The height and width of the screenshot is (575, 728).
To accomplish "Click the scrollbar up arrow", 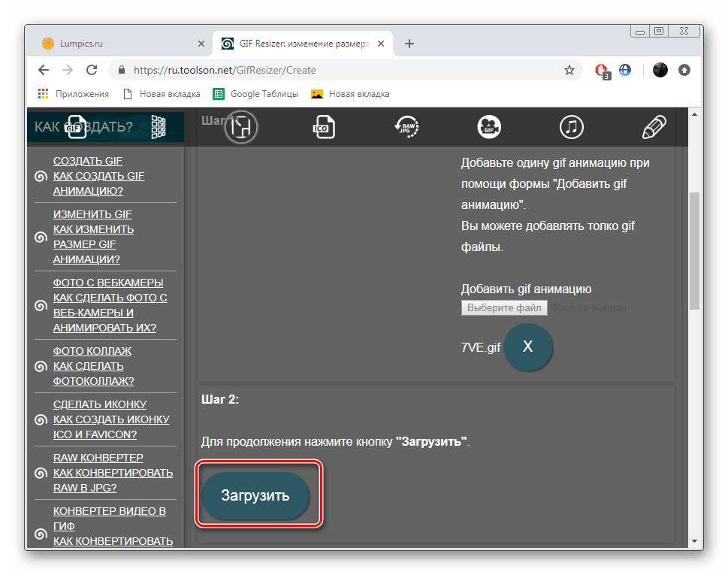I will 694,114.
